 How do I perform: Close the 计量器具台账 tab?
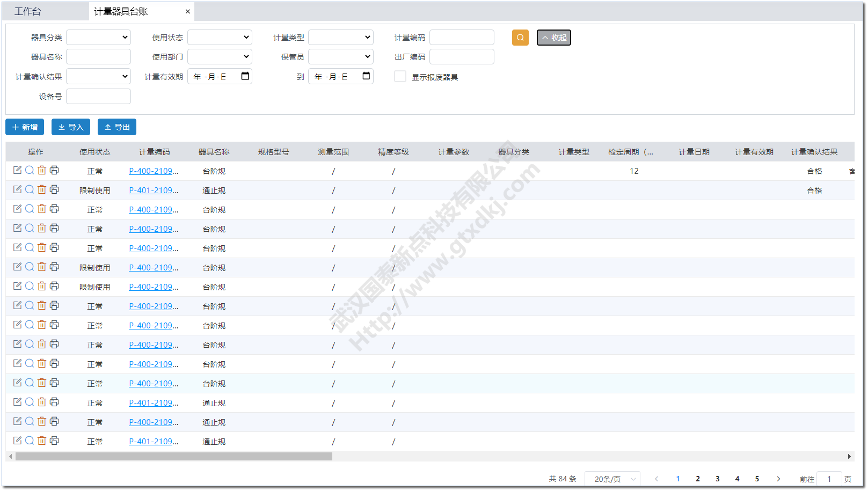[x=188, y=11]
